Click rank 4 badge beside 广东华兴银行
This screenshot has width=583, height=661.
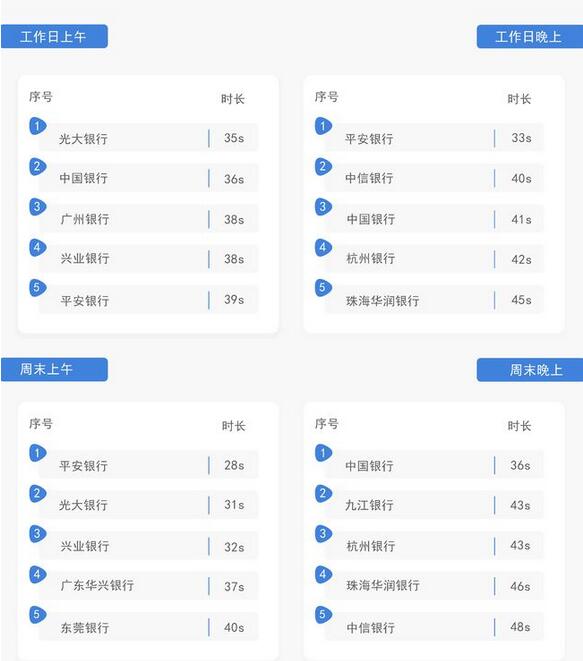(x=38, y=575)
